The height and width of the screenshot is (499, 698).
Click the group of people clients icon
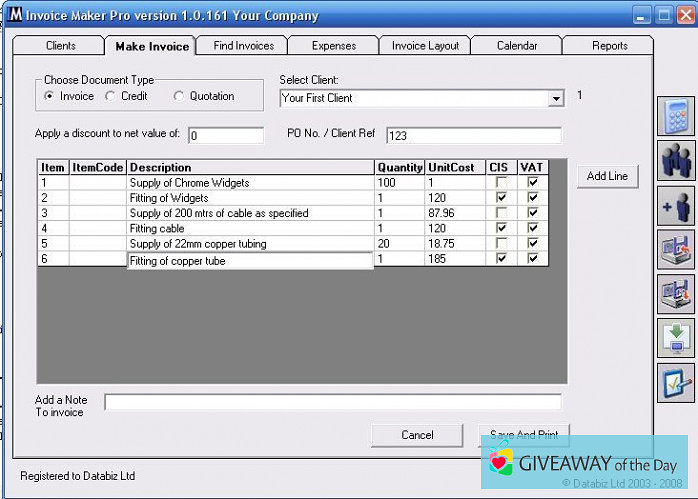coord(676,161)
